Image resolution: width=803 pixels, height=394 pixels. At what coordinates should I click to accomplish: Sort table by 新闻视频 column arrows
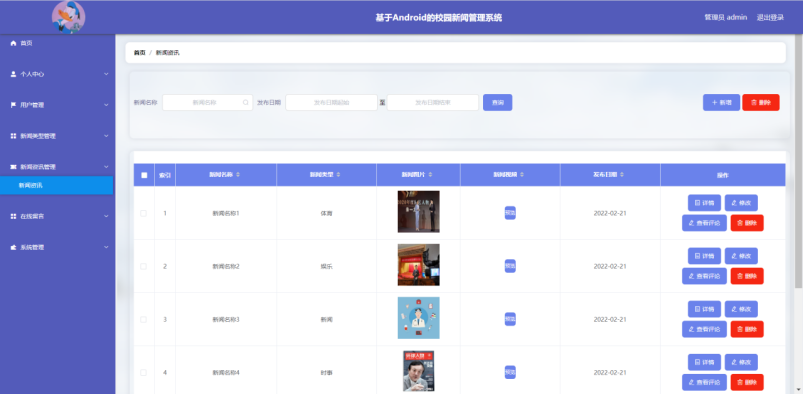click(x=522, y=175)
